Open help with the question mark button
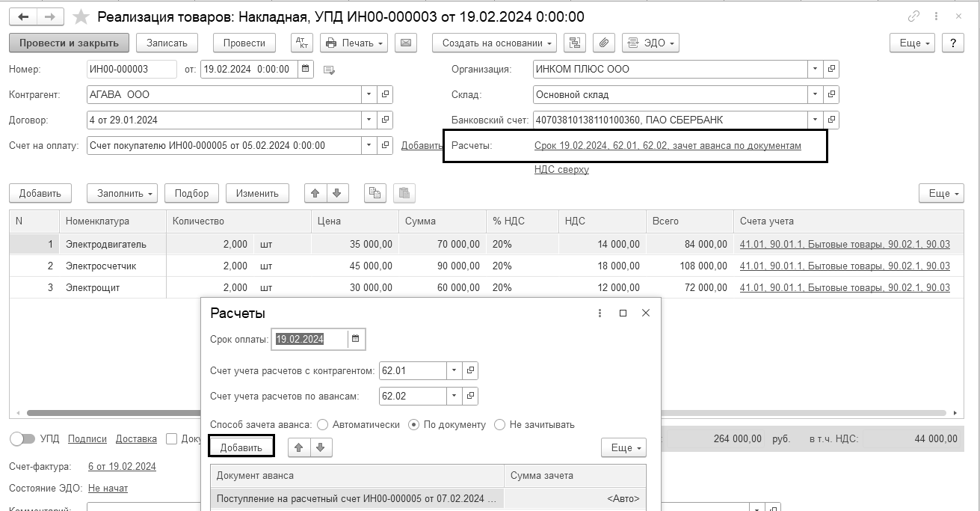 click(953, 43)
